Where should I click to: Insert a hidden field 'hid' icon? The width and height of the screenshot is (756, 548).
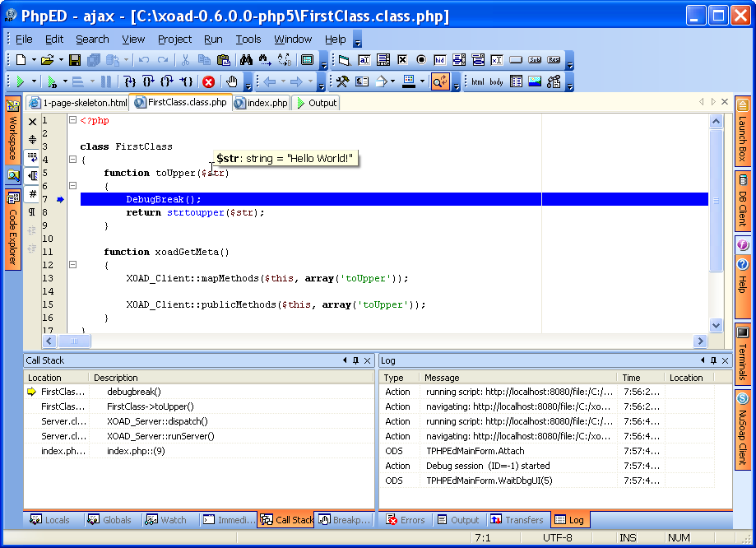point(440,60)
